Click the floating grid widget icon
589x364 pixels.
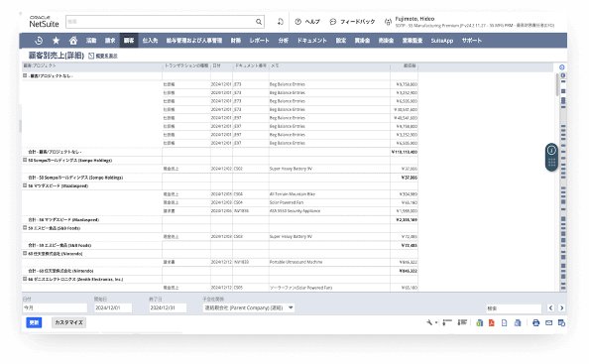coord(551,163)
